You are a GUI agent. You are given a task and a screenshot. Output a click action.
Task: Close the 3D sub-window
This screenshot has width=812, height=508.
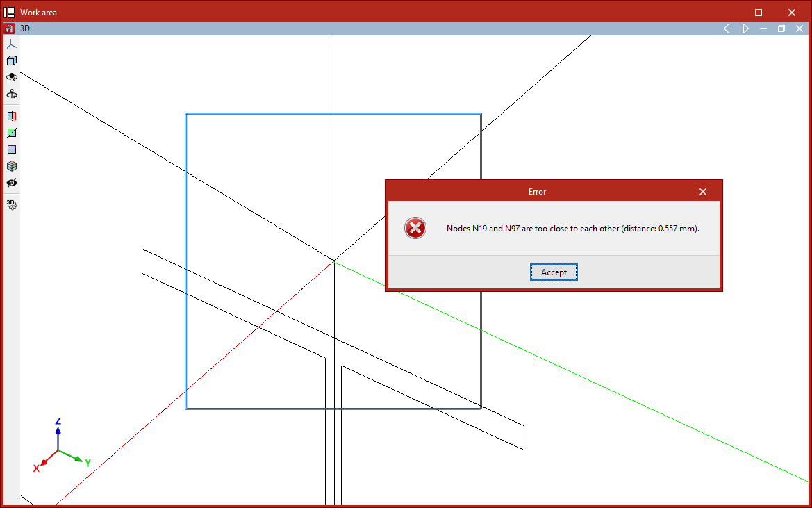tap(799, 28)
